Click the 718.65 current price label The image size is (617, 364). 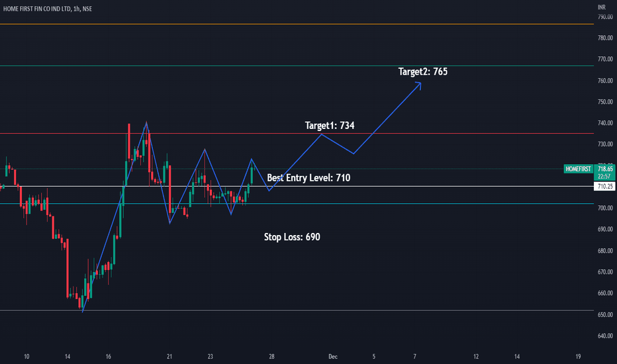[x=605, y=169]
